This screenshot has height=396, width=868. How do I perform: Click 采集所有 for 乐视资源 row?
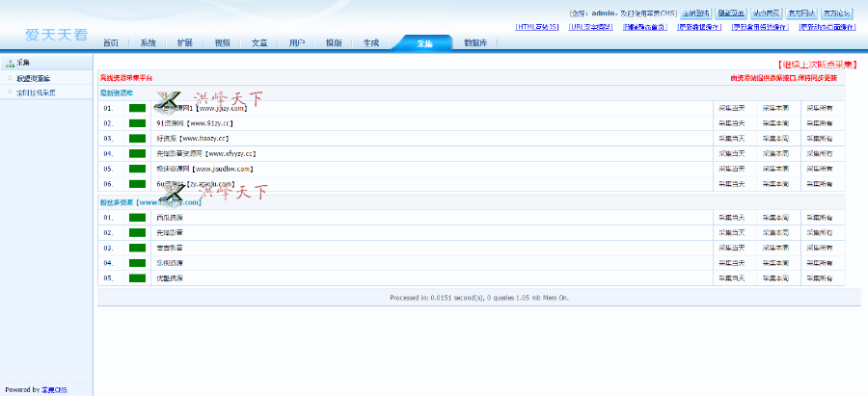[819, 263]
